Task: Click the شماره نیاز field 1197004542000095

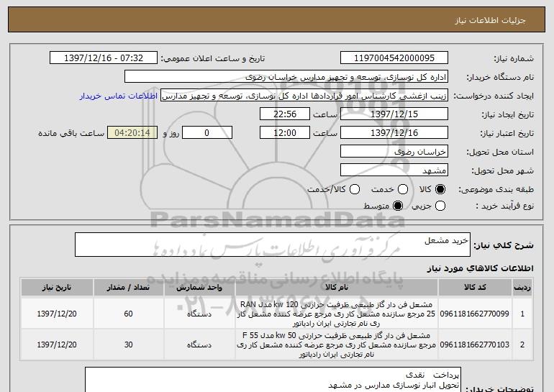Action: pyautogui.click(x=394, y=58)
